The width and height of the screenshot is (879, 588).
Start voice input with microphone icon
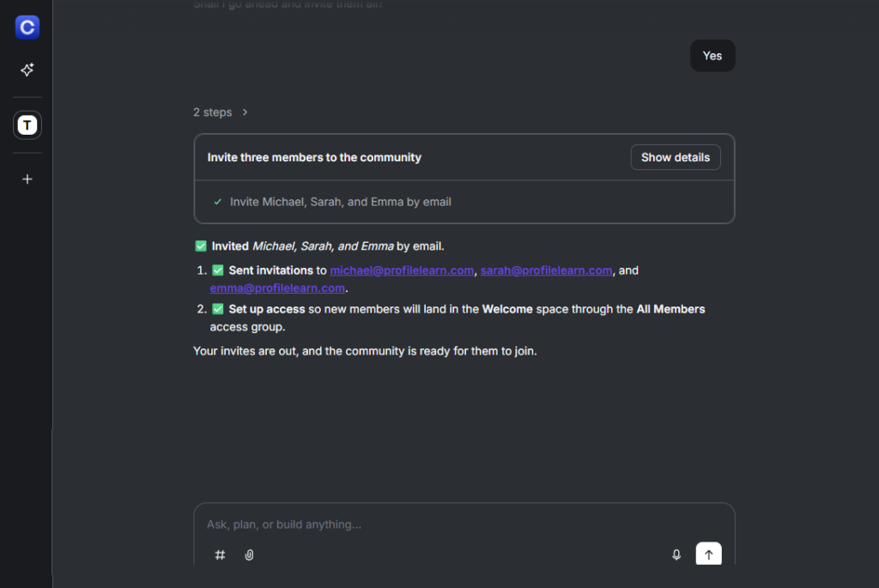pyautogui.click(x=676, y=555)
